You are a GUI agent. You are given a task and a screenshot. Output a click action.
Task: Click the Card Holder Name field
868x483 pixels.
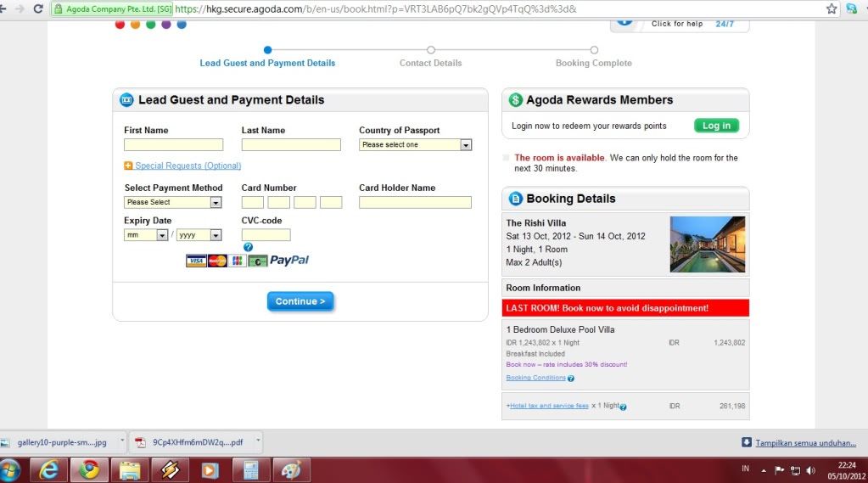click(x=415, y=202)
